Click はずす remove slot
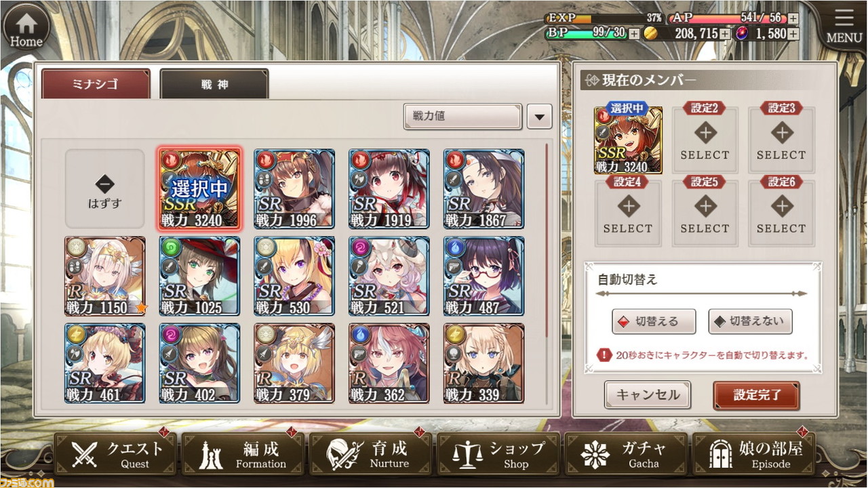This screenshot has height=488, width=868. 104,189
